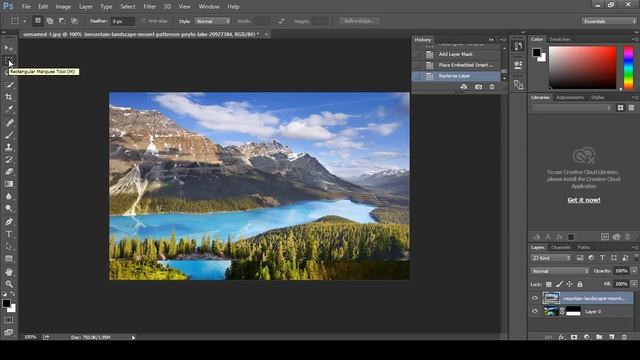640x360 pixels.
Task: Select the Eraser tool
Action: 9,171
